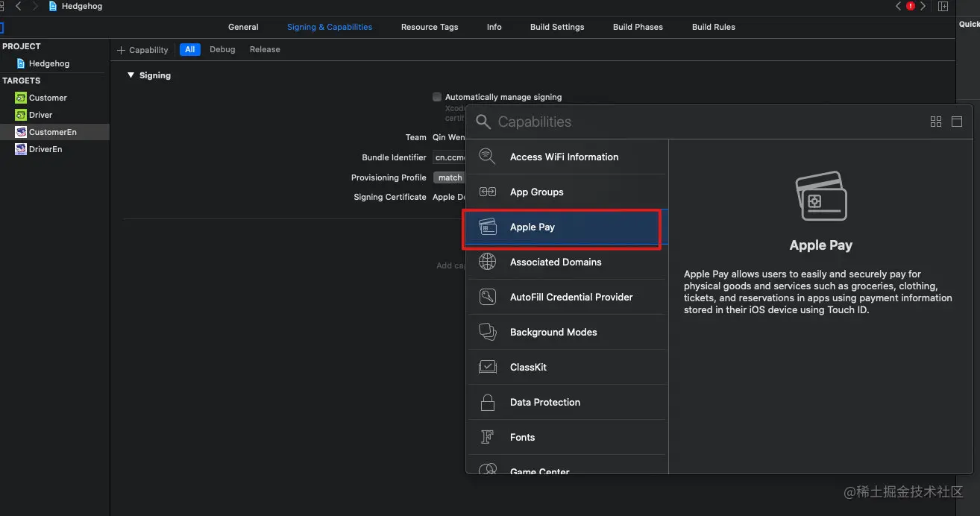
Task: Click the App Groups capability icon
Action: point(487,192)
